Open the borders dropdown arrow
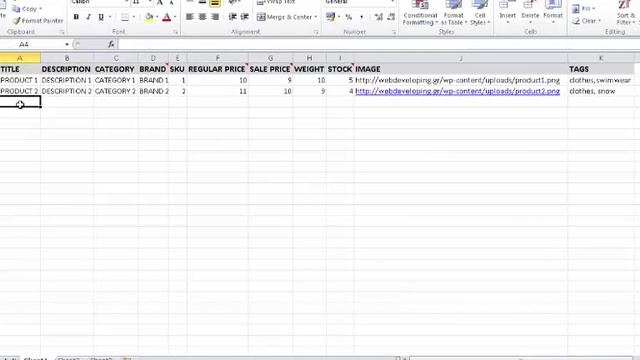Viewport: 640px width, 360px height. [x=133, y=17]
